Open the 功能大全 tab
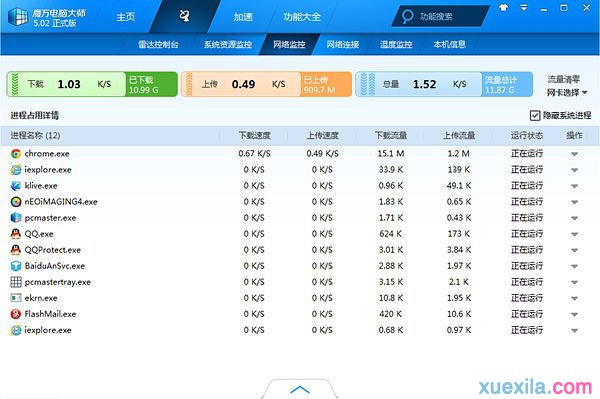600x399 pixels. [302, 17]
